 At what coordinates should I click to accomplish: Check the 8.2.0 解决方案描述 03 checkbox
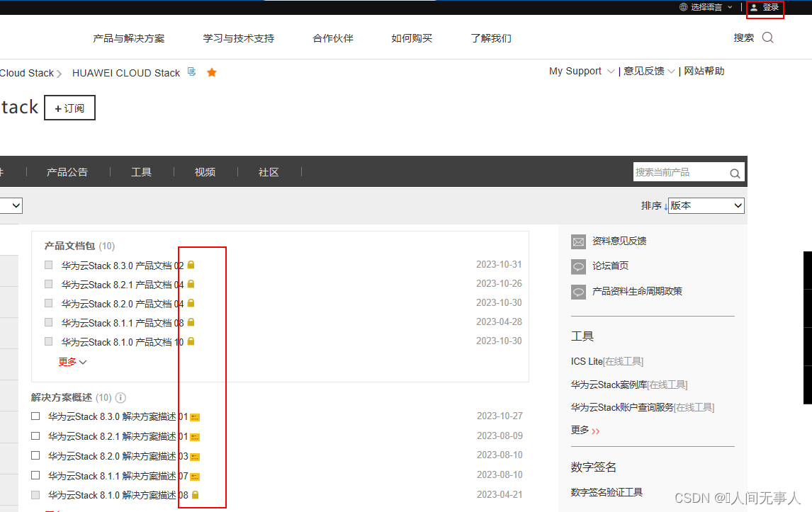tap(35, 455)
